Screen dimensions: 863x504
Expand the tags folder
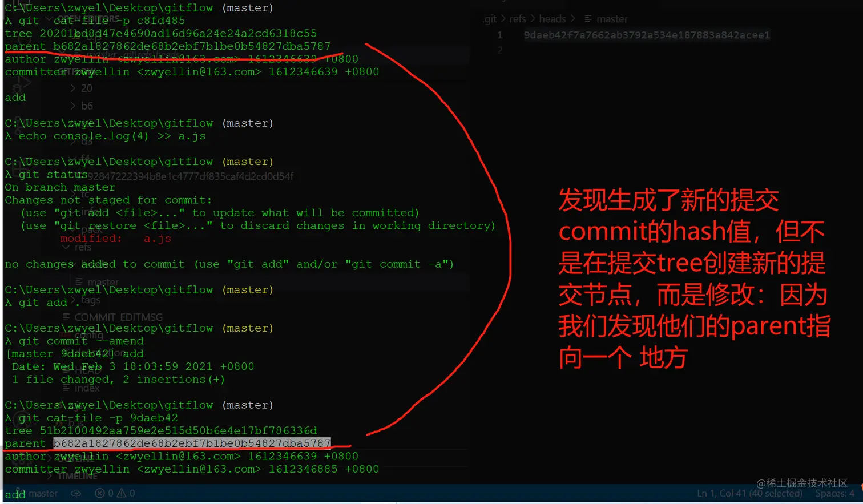86,300
